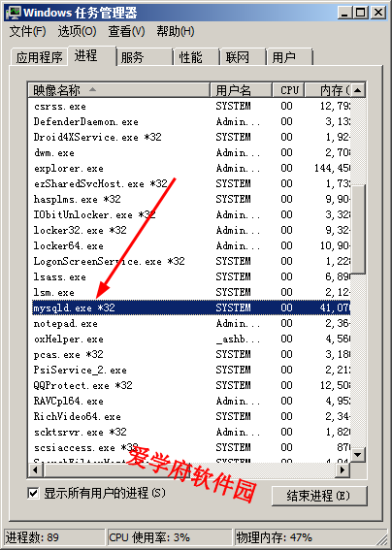Sort processes by 用户名 column
392x550 pixels.
[x=242, y=90]
